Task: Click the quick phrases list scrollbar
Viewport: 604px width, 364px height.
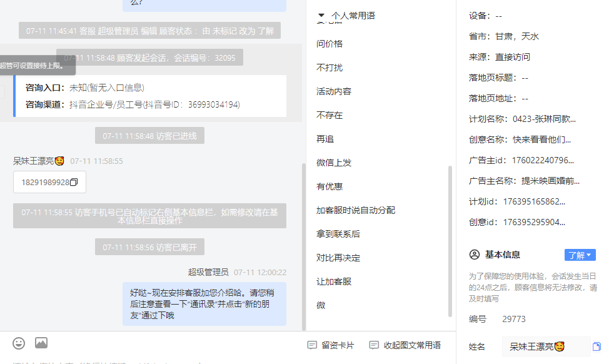Action: (x=450, y=241)
